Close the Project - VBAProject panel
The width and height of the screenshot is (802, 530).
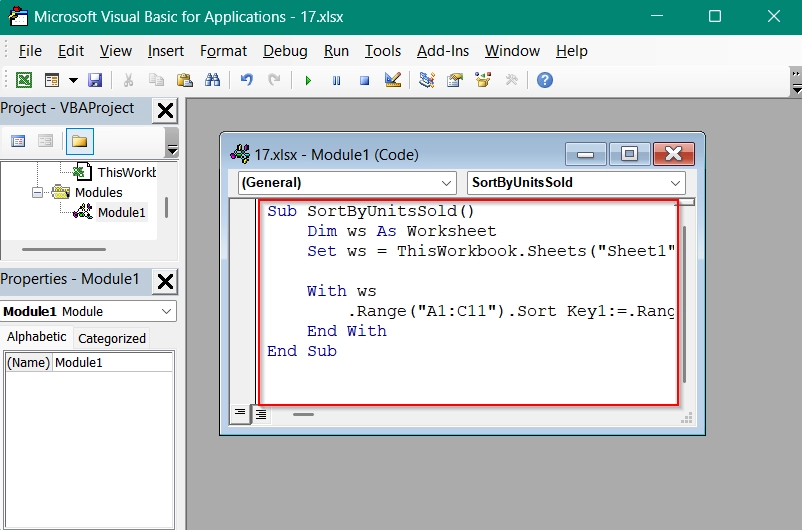point(165,111)
